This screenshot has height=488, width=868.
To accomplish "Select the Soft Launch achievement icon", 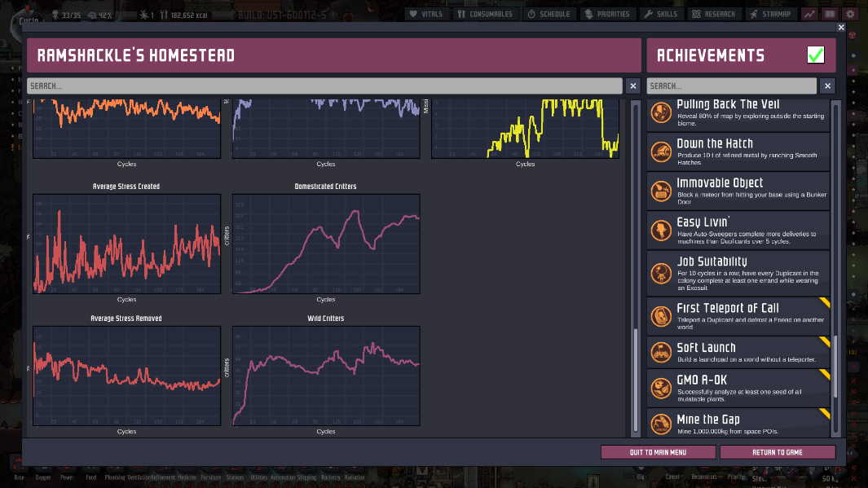I will pos(661,352).
